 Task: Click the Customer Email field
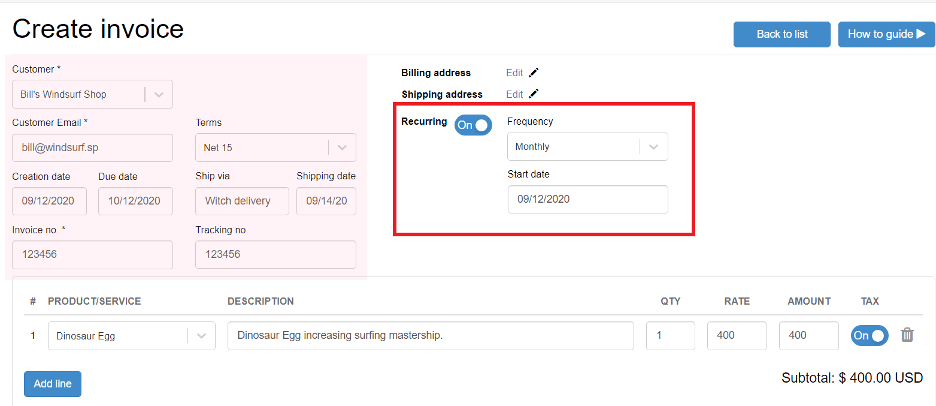coord(93,148)
